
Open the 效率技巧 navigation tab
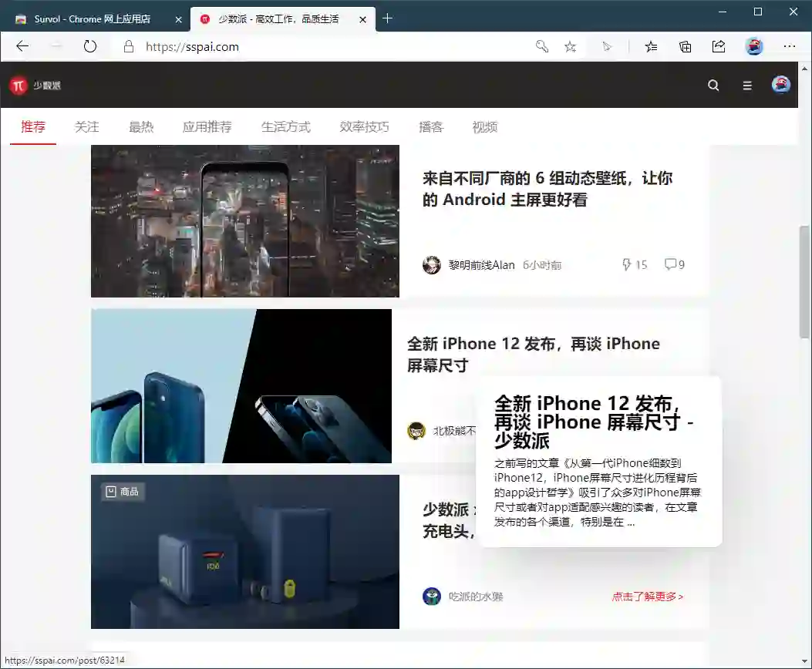tap(365, 126)
